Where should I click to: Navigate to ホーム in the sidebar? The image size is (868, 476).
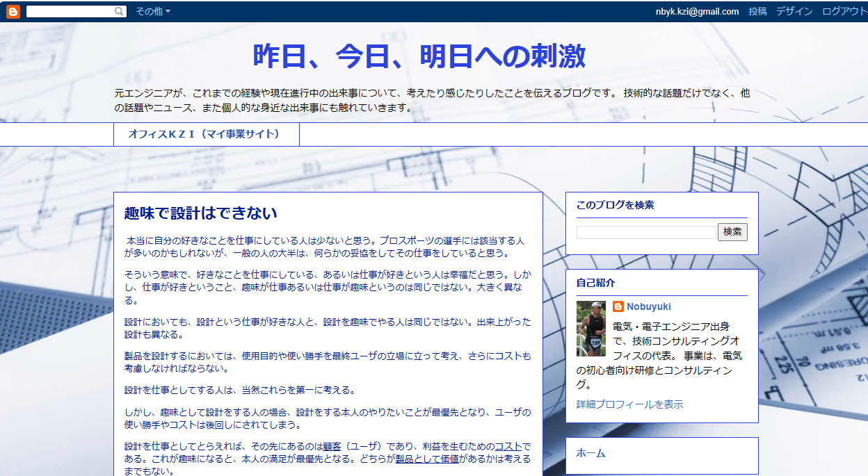[x=590, y=453]
